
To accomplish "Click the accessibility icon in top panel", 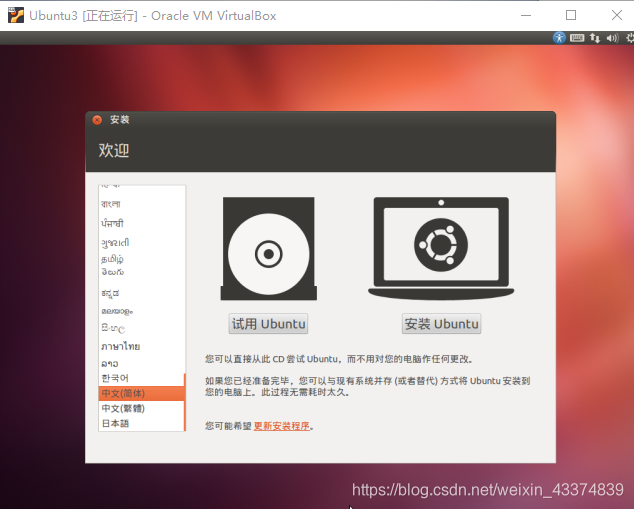I will pyautogui.click(x=559, y=38).
